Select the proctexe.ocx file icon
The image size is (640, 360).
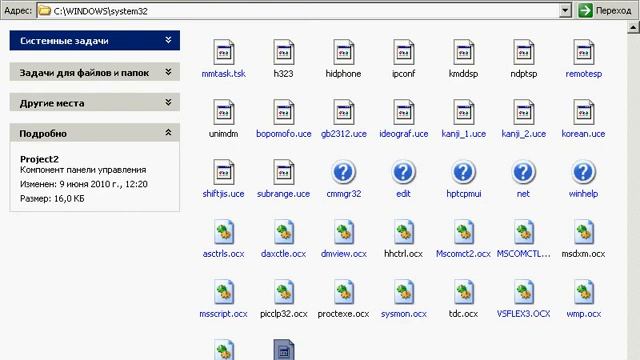344,292
